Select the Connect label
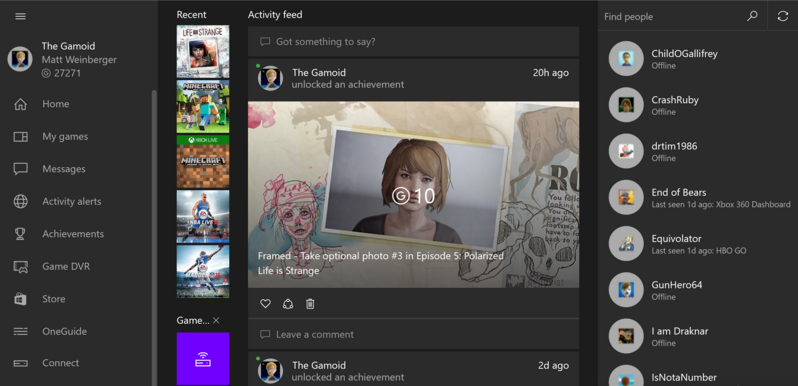Image resolution: width=798 pixels, height=386 pixels. click(x=61, y=363)
